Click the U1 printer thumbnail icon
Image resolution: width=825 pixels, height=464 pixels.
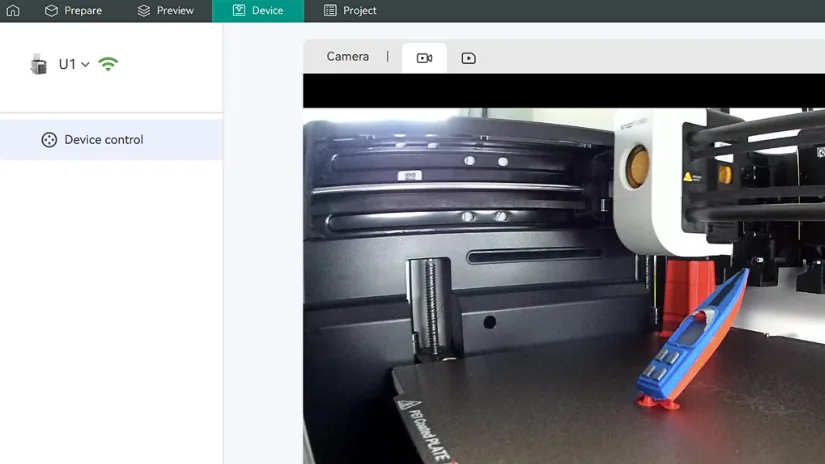tap(38, 64)
